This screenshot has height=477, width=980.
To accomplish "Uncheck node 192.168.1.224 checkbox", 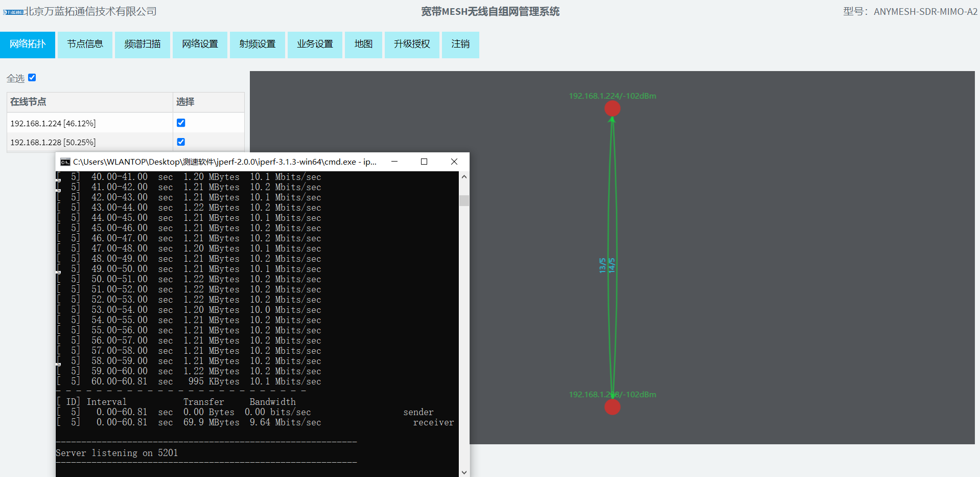I will tap(181, 123).
